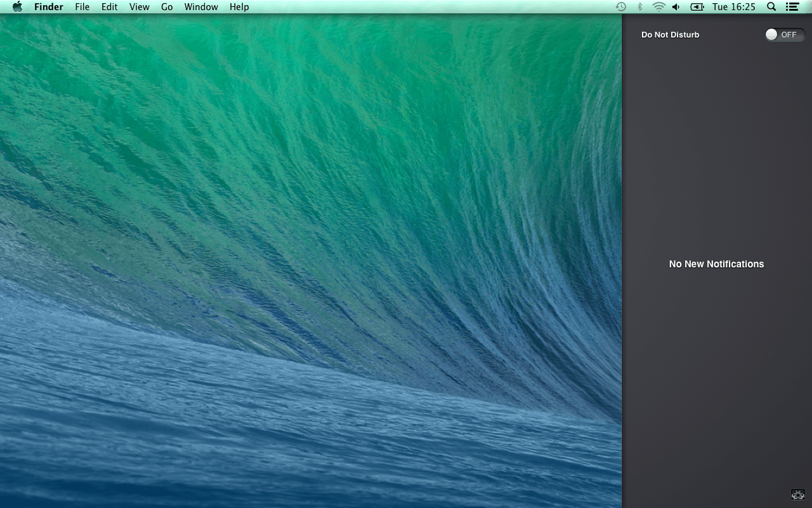Open Spotlight search magnifier

(x=771, y=7)
